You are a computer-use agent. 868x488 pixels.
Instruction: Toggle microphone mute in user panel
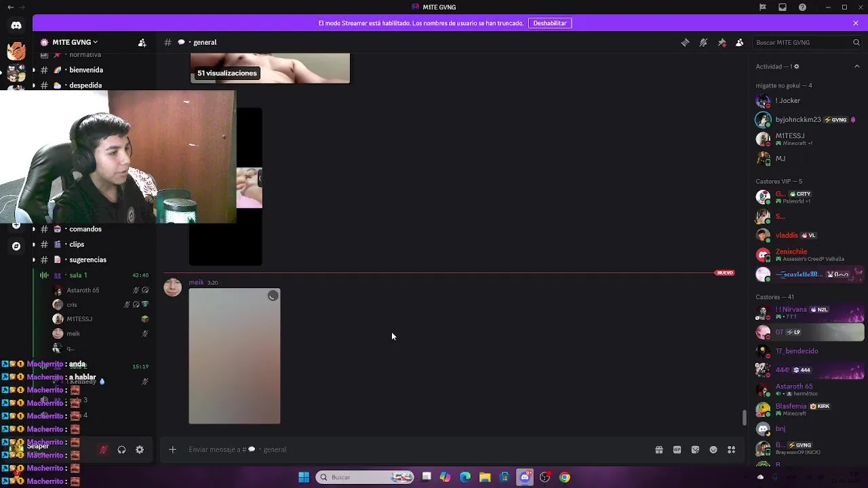tap(103, 449)
